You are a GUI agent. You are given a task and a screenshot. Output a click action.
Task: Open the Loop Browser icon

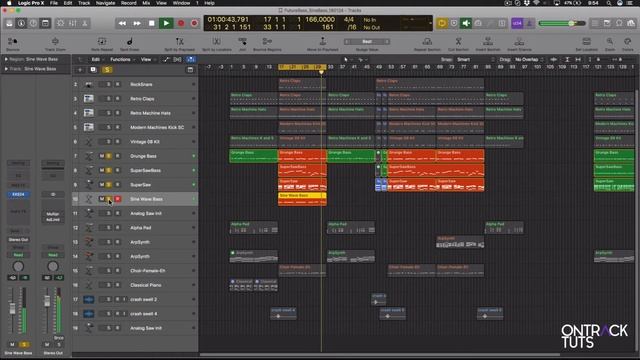(619, 23)
